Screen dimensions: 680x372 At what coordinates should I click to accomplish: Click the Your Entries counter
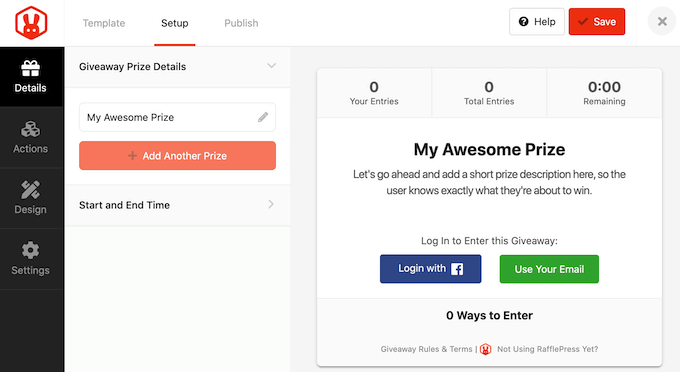pyautogui.click(x=374, y=93)
